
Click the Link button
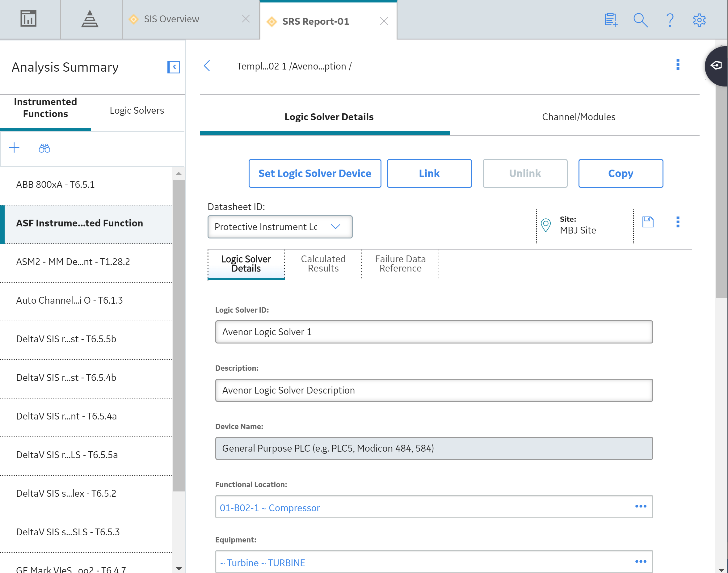429,173
